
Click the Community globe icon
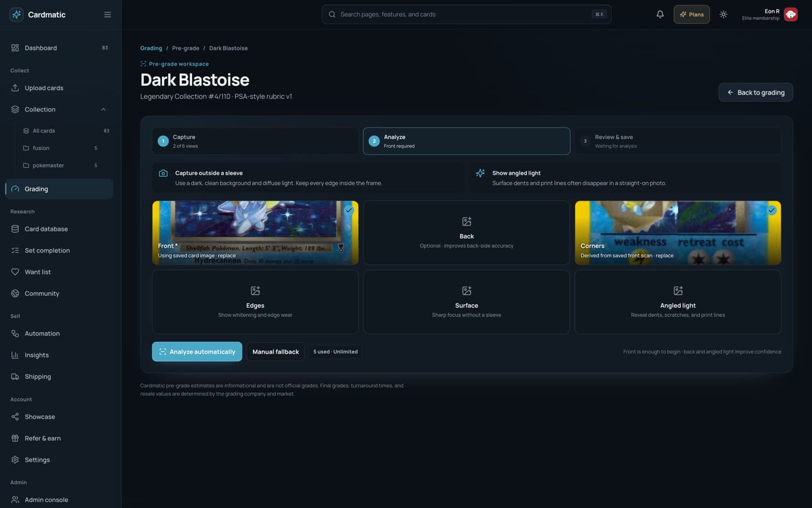[x=15, y=294]
